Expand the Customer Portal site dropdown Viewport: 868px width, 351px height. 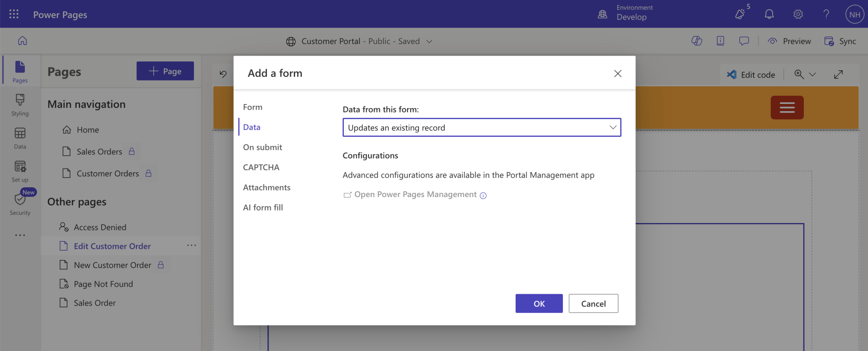click(429, 41)
